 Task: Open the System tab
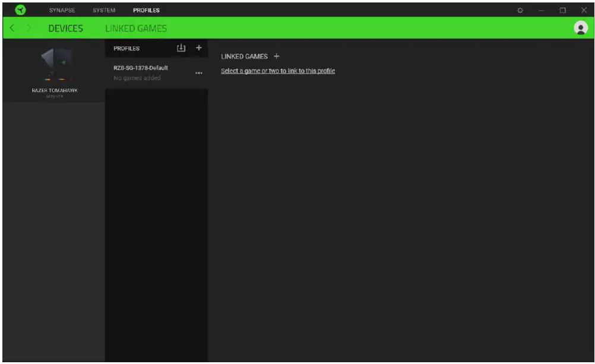point(104,10)
